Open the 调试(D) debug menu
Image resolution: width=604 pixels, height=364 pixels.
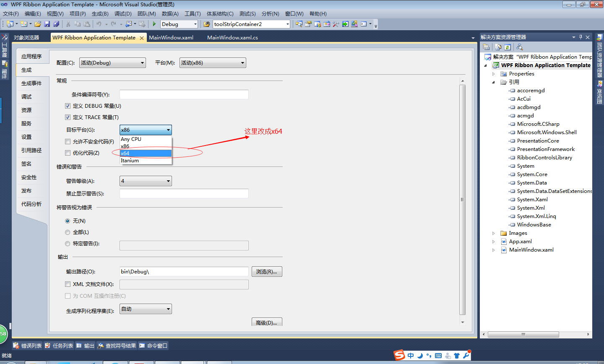tap(123, 14)
